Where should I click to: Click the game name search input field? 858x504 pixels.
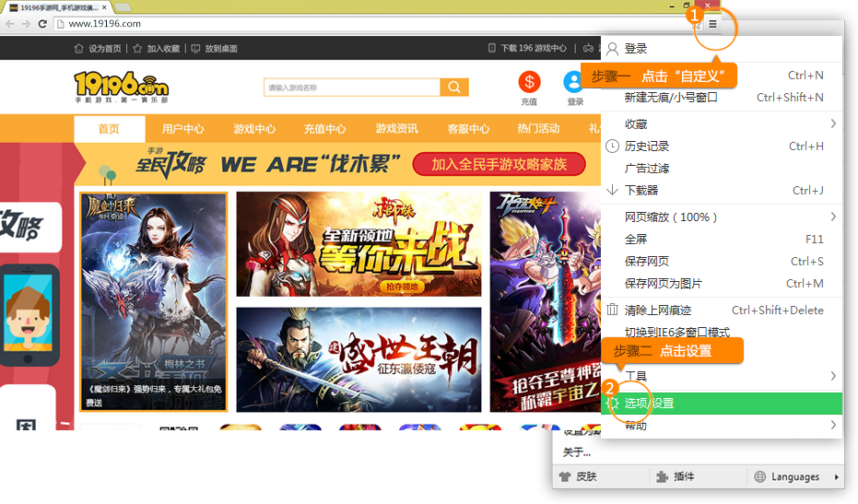351,88
